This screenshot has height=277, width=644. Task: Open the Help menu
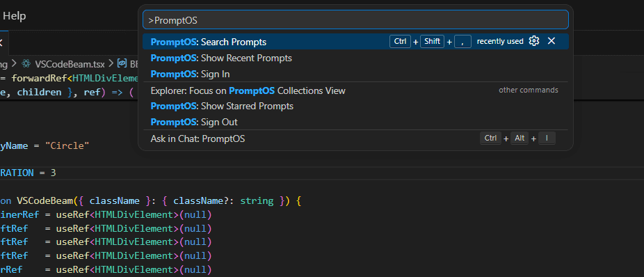tap(15, 16)
